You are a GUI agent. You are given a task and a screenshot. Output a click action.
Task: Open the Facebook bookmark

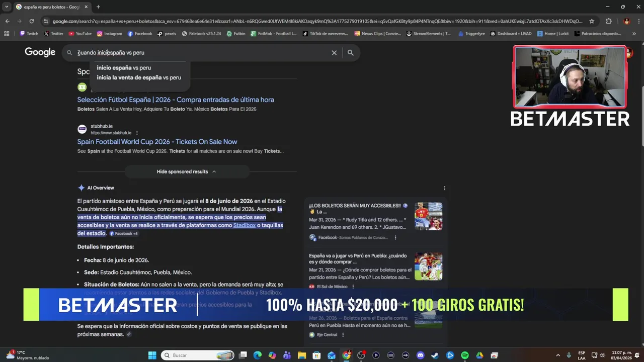click(x=140, y=34)
